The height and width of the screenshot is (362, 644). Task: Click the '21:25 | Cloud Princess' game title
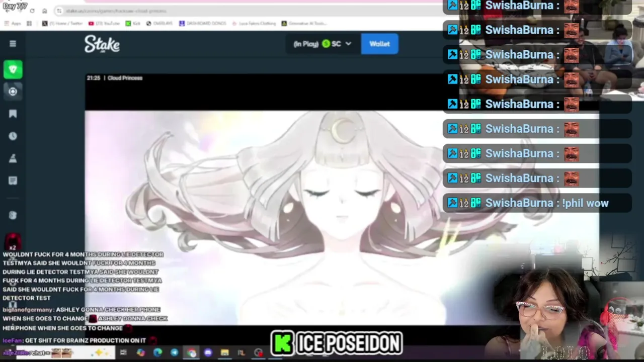(x=115, y=78)
